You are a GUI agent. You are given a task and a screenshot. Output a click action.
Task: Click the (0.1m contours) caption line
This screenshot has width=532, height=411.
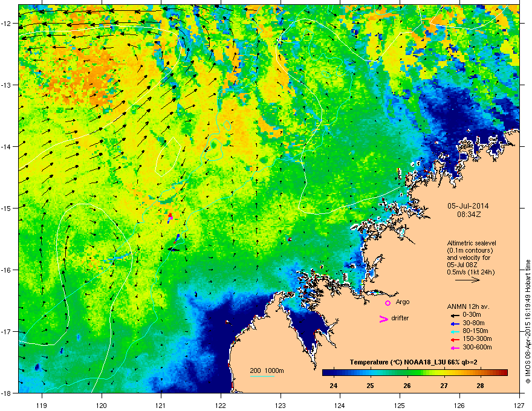470,251
